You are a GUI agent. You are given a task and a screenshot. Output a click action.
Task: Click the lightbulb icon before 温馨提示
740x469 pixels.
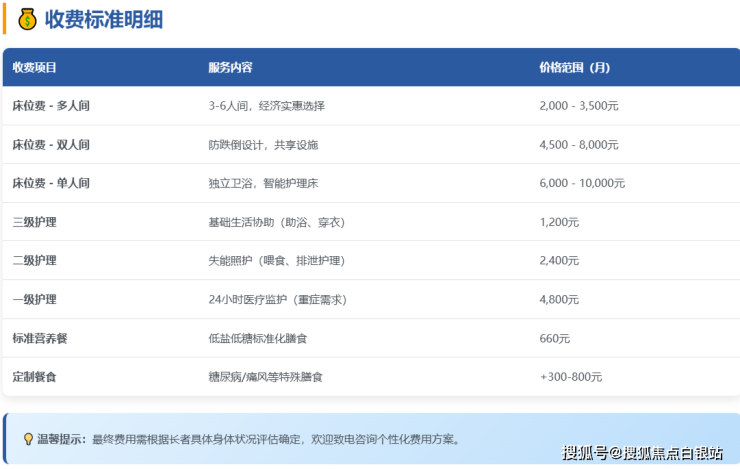pos(28,439)
